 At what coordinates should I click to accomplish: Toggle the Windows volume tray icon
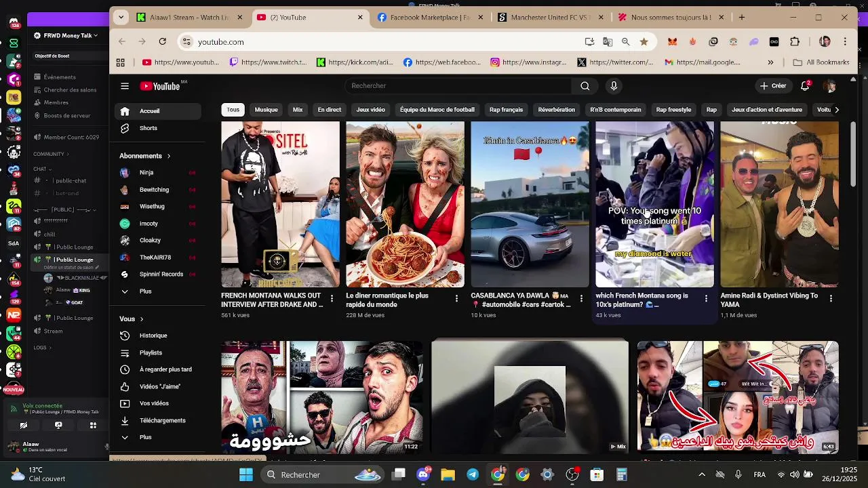point(794,474)
